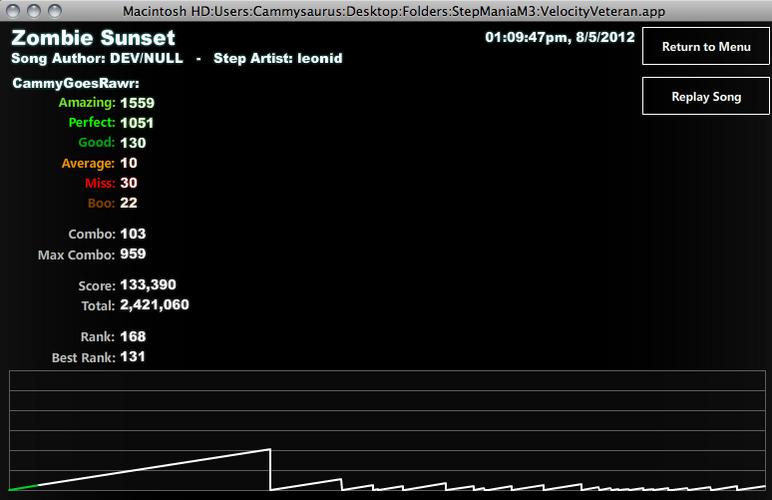This screenshot has height=500, width=772.
Task: Click the Total value 2,421,060
Action: (x=155, y=305)
